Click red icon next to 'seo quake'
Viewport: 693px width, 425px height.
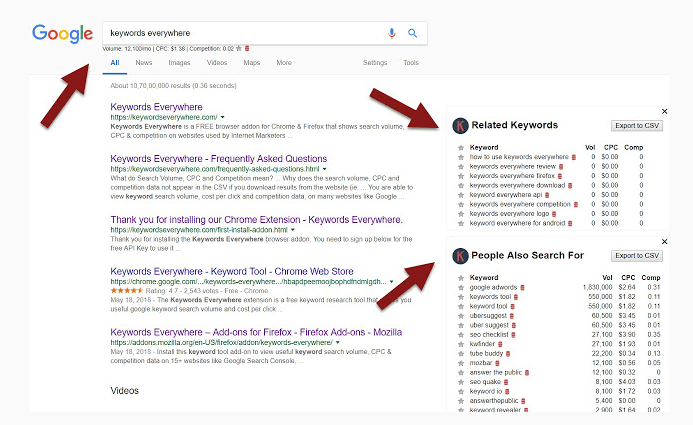506,382
